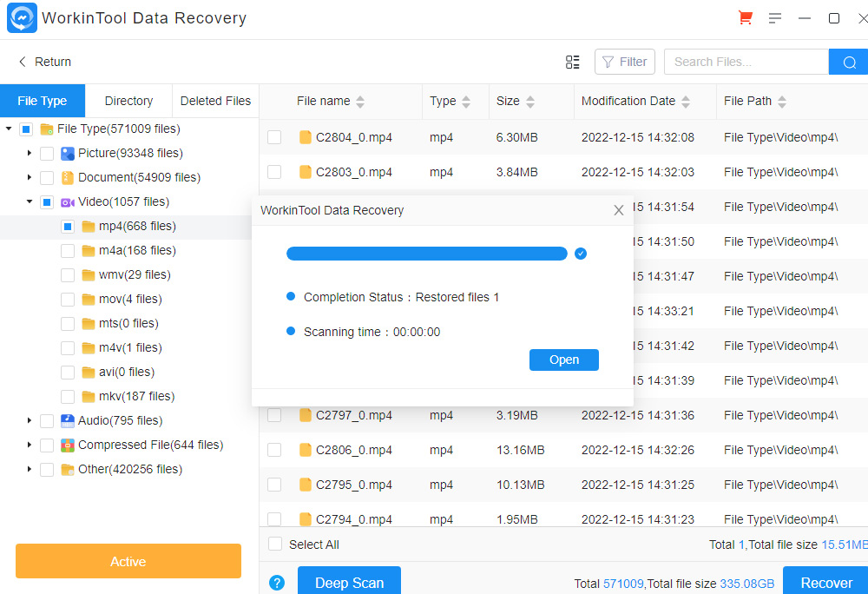Switch to the File Type tab
The width and height of the screenshot is (868, 594).
tap(43, 101)
